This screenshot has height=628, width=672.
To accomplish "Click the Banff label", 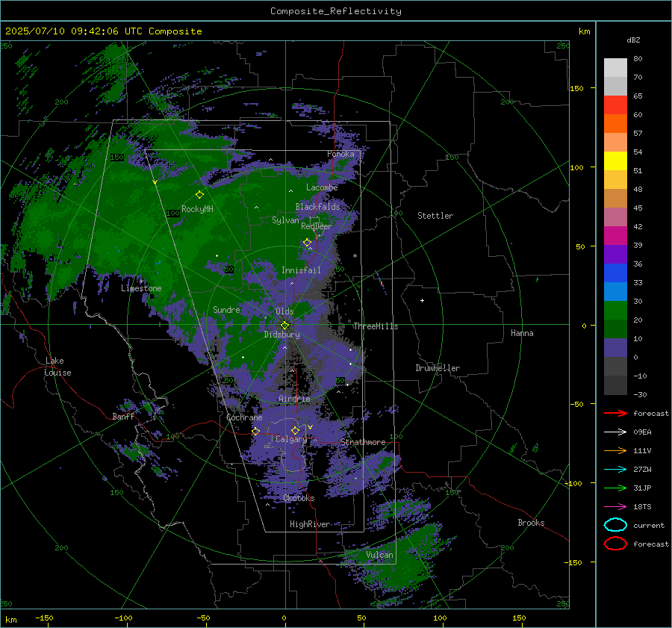I will coord(123,417).
